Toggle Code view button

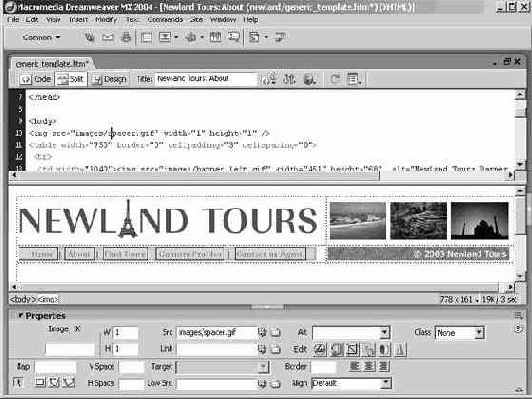pos(36,79)
